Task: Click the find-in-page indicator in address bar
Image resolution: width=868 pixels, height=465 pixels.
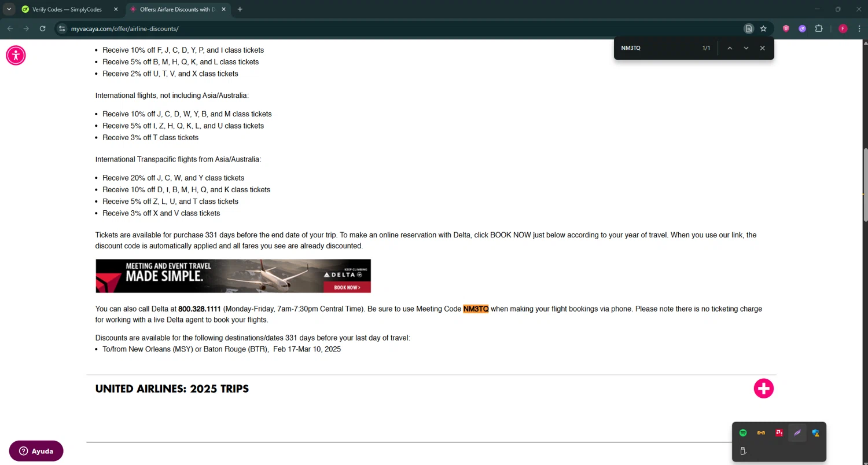Action: point(749,28)
